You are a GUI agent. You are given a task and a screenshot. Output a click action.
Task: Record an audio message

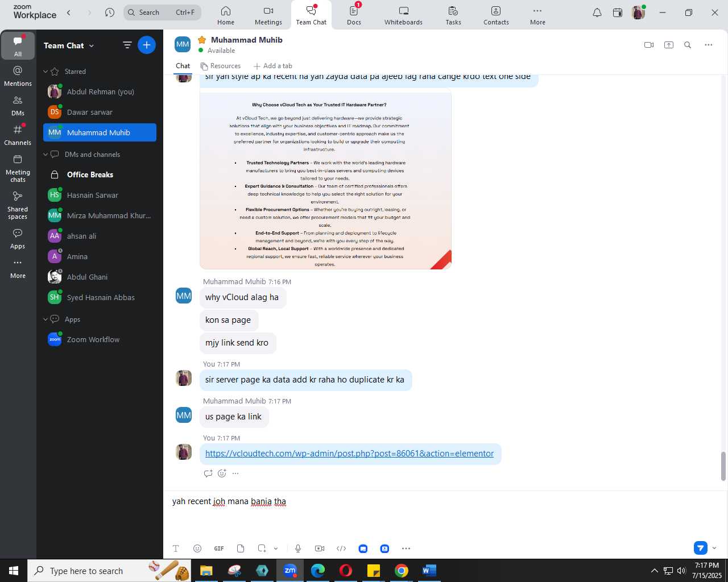tap(298, 548)
